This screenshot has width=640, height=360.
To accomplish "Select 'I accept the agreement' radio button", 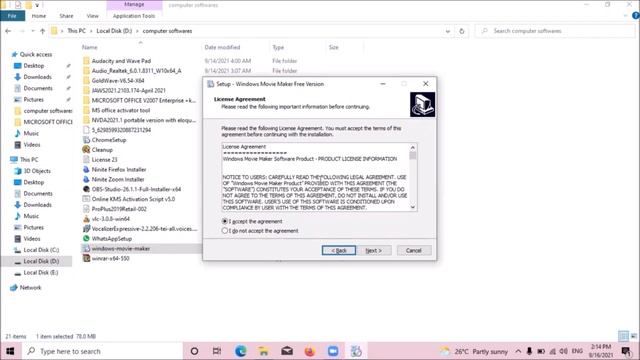I will pos(224,221).
